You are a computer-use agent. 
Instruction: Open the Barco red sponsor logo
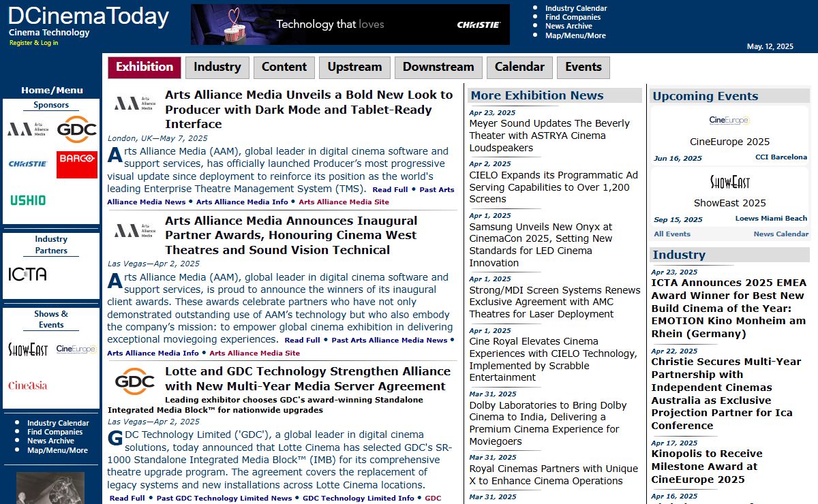[76, 164]
